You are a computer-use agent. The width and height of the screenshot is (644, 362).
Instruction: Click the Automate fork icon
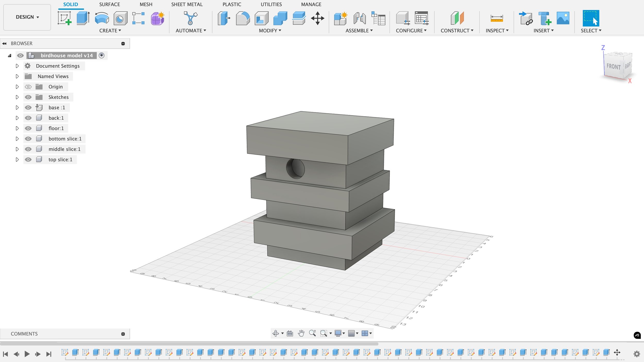click(191, 18)
